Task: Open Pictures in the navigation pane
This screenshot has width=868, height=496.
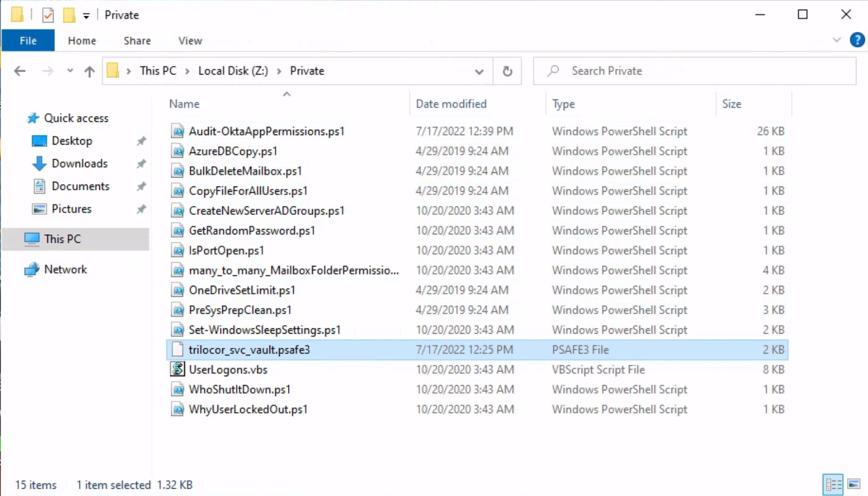Action: tap(71, 209)
